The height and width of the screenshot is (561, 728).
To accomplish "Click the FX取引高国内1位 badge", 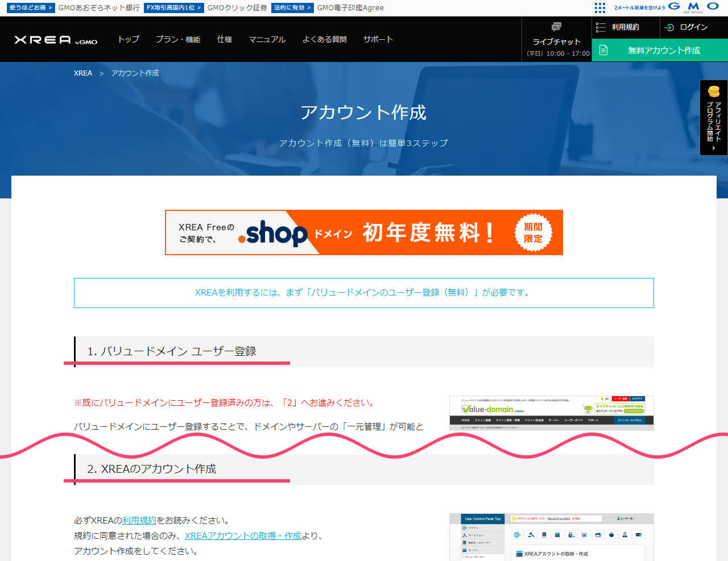I will (x=174, y=7).
